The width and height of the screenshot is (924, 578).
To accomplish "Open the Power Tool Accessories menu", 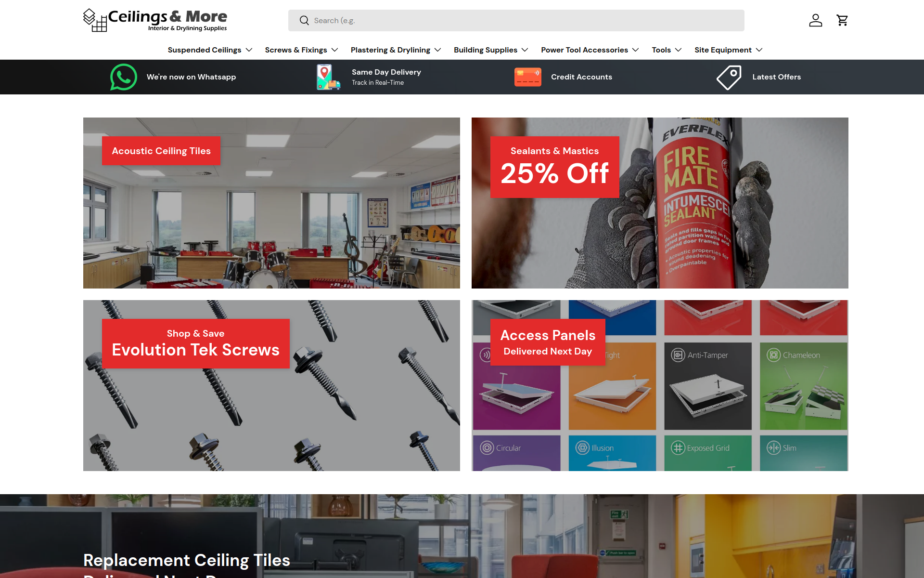I will click(590, 50).
